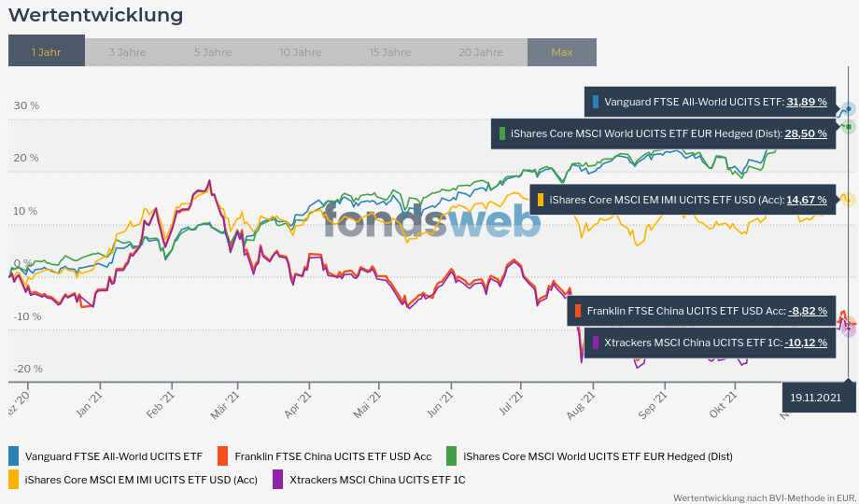The image size is (859, 504).
Task: Switch to the 3 Jahre tab
Action: pos(127,51)
